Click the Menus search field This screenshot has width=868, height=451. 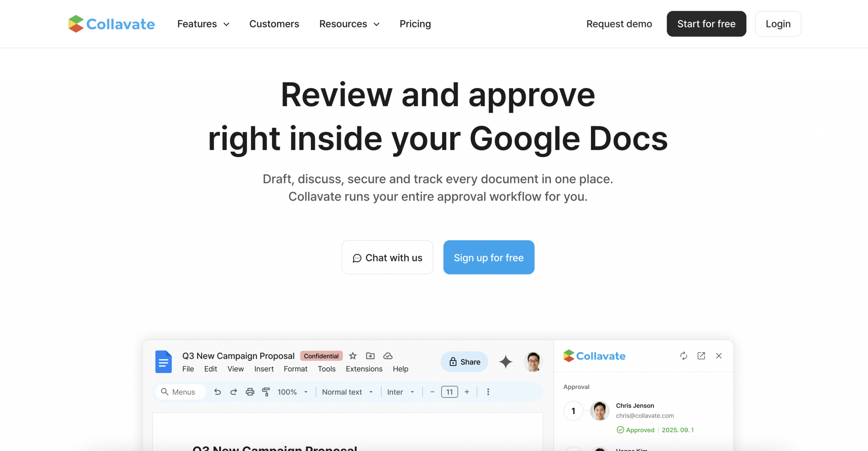(180, 392)
